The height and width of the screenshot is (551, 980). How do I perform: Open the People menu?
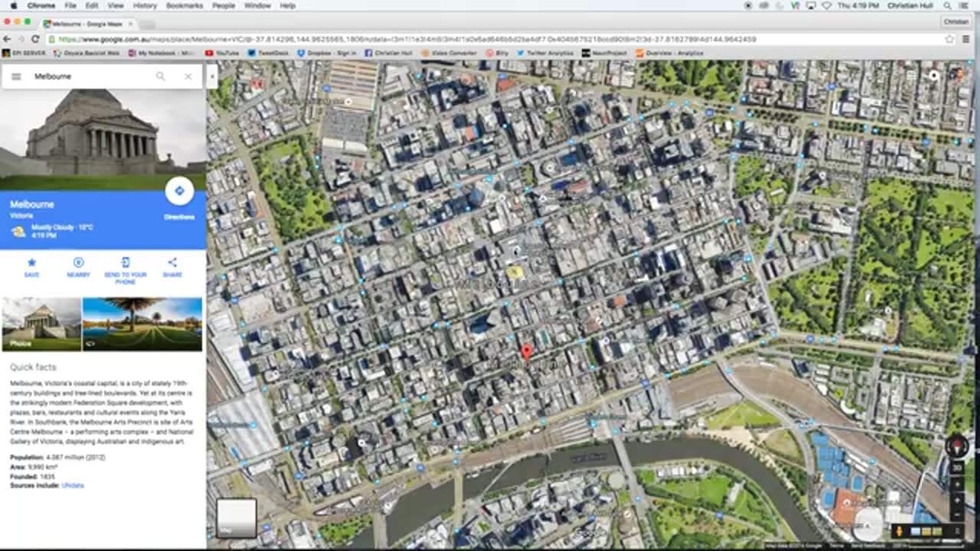224,5
